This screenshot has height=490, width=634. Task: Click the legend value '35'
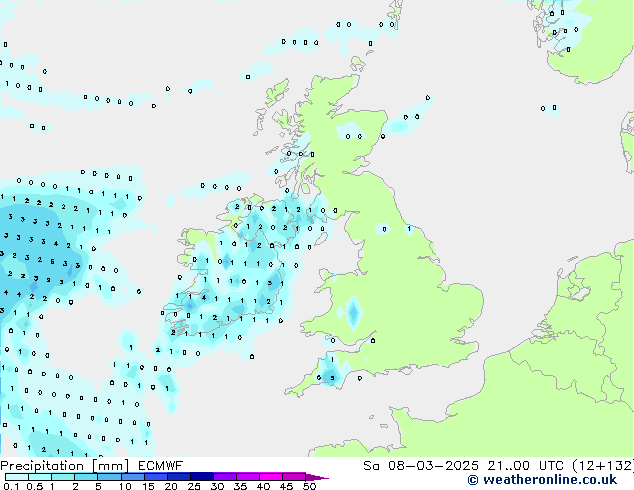240,486
